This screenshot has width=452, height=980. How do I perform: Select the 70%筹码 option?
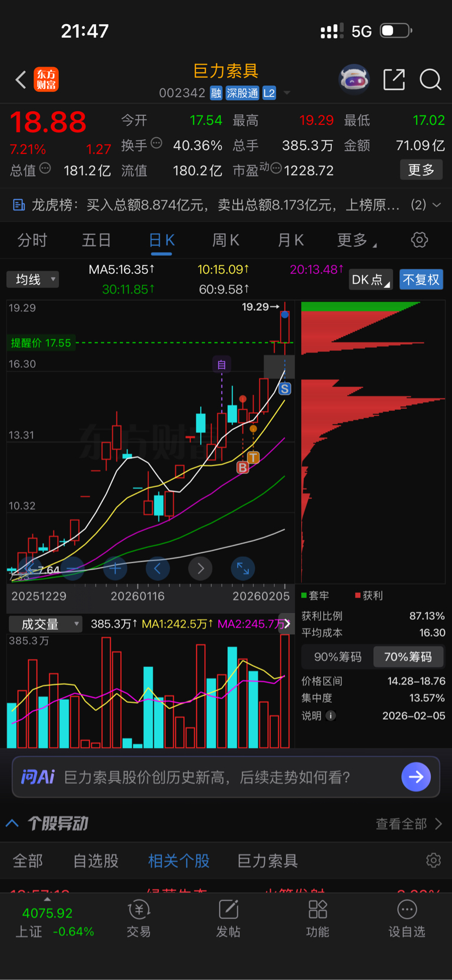coord(408,657)
